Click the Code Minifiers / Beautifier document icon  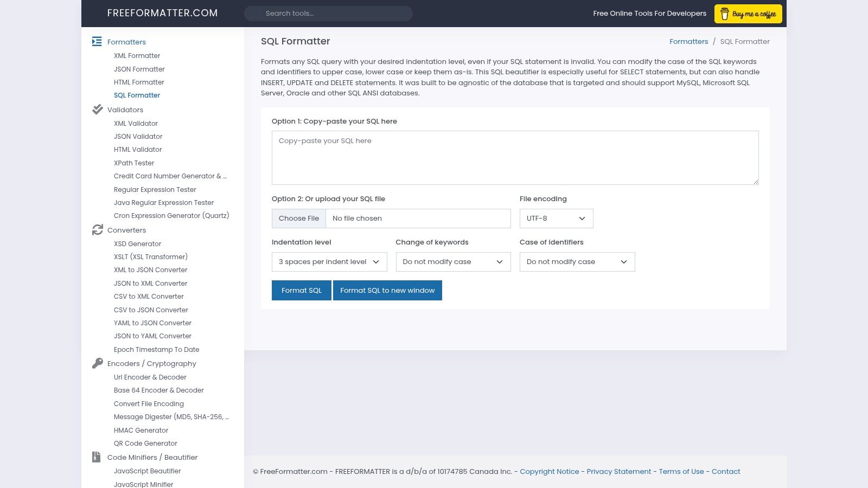97,457
